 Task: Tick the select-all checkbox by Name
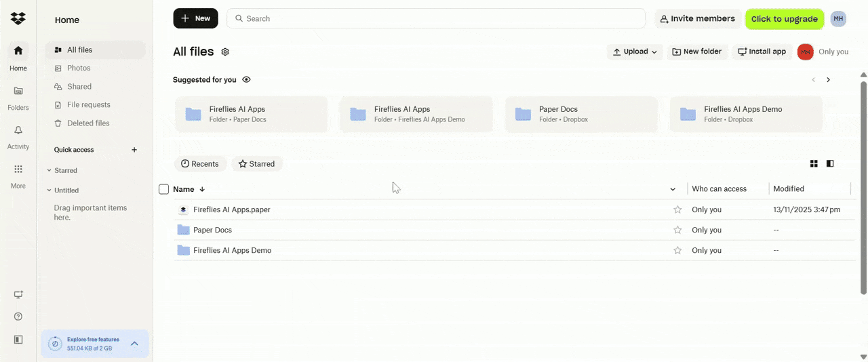(x=163, y=189)
